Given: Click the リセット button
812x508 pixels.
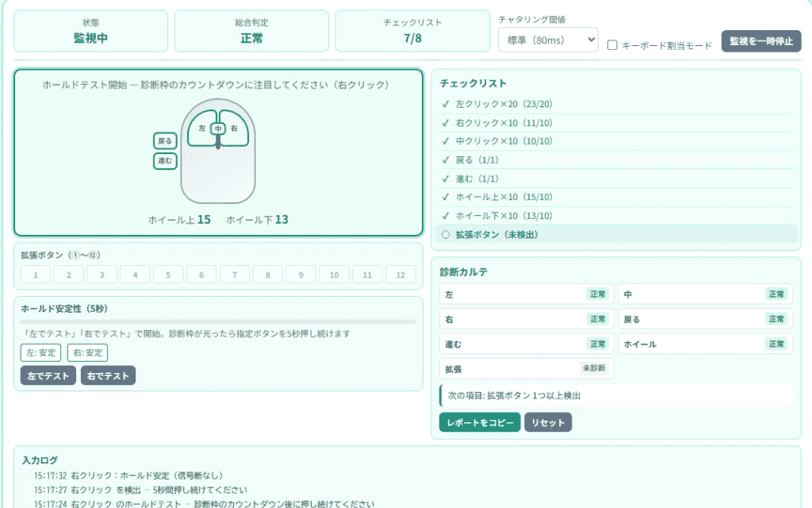Looking at the screenshot, I should 548,422.
